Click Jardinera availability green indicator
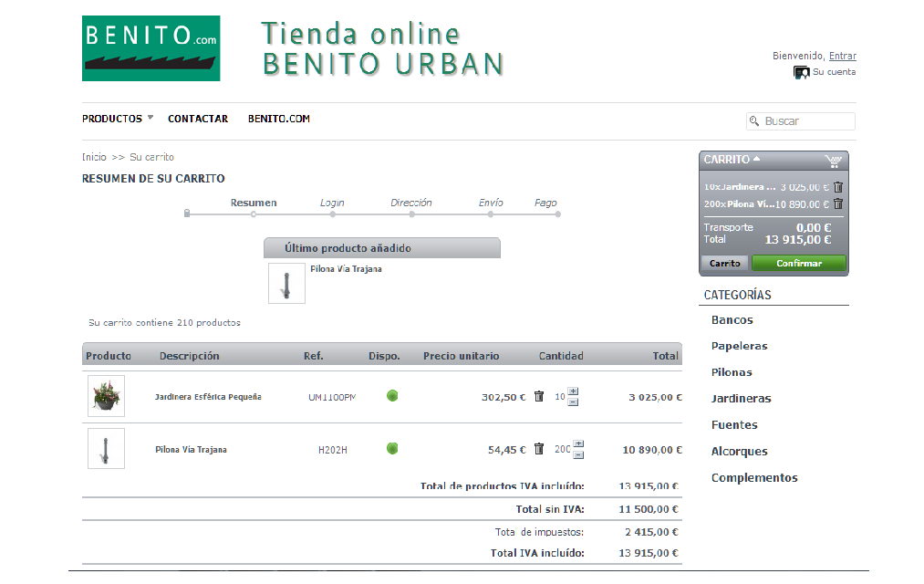 392,396
